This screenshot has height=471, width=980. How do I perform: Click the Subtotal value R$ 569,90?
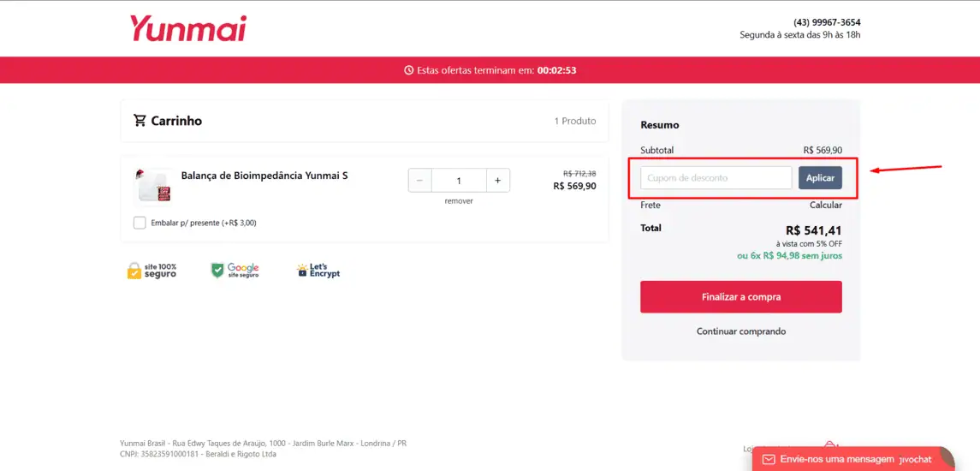point(823,150)
